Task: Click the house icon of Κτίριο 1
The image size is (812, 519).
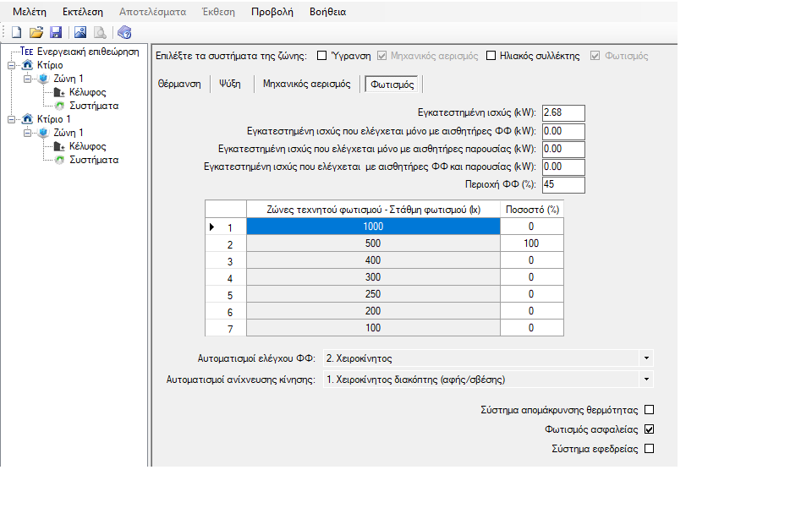Action: pos(27,119)
